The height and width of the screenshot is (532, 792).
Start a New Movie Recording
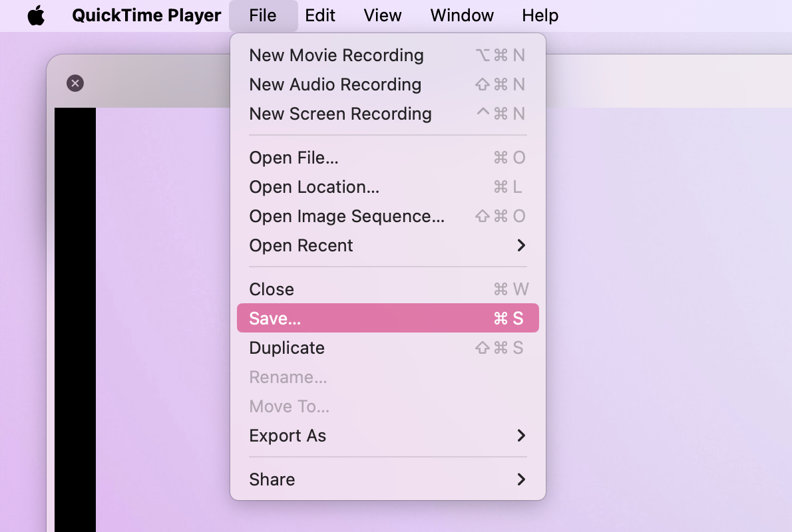tap(336, 55)
